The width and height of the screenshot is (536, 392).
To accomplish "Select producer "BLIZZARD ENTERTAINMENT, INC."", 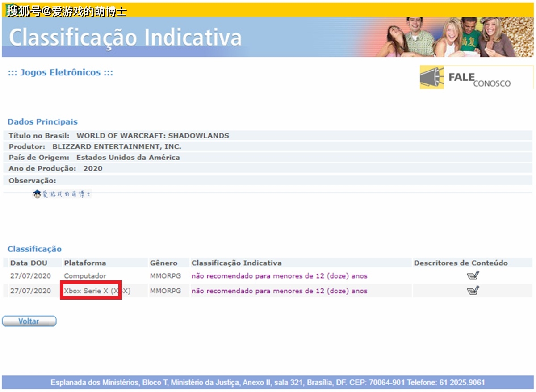I will (x=117, y=146).
